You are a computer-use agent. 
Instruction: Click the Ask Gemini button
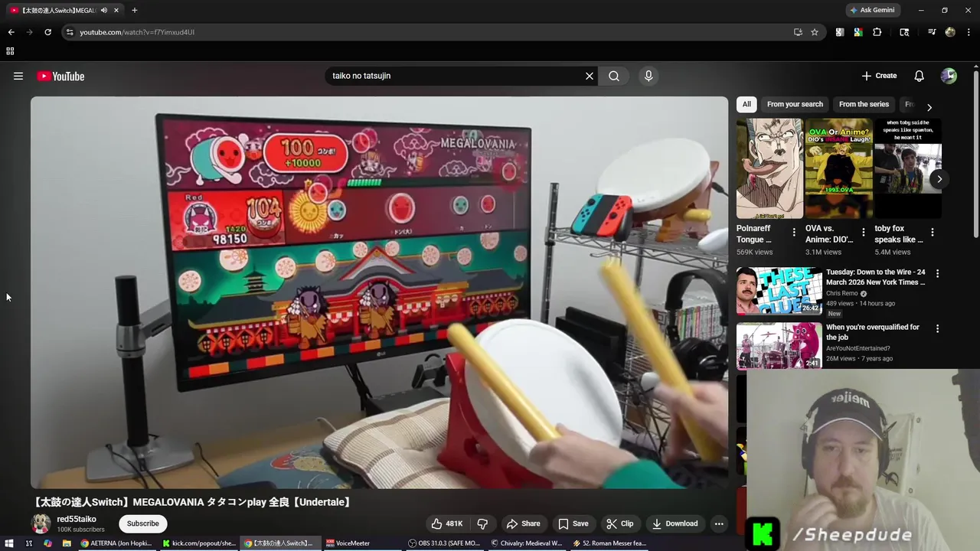871,10
